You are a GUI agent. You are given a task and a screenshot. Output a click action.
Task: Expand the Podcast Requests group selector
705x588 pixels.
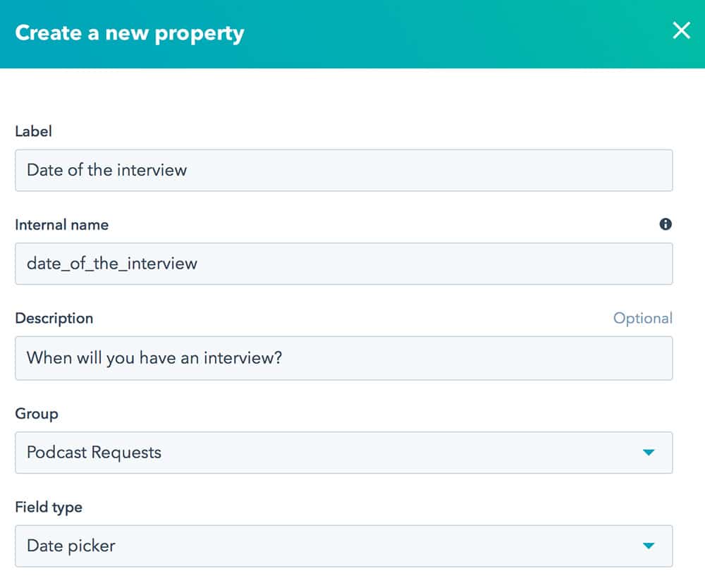click(x=344, y=453)
